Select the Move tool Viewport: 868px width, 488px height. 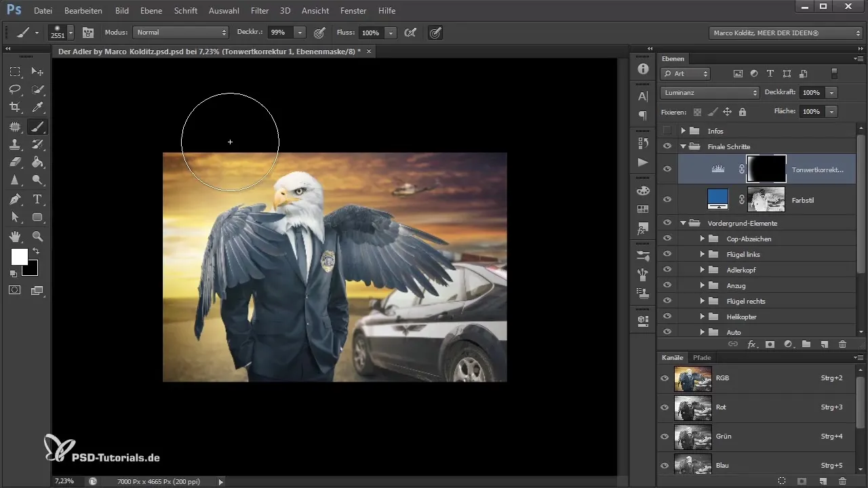coord(38,71)
